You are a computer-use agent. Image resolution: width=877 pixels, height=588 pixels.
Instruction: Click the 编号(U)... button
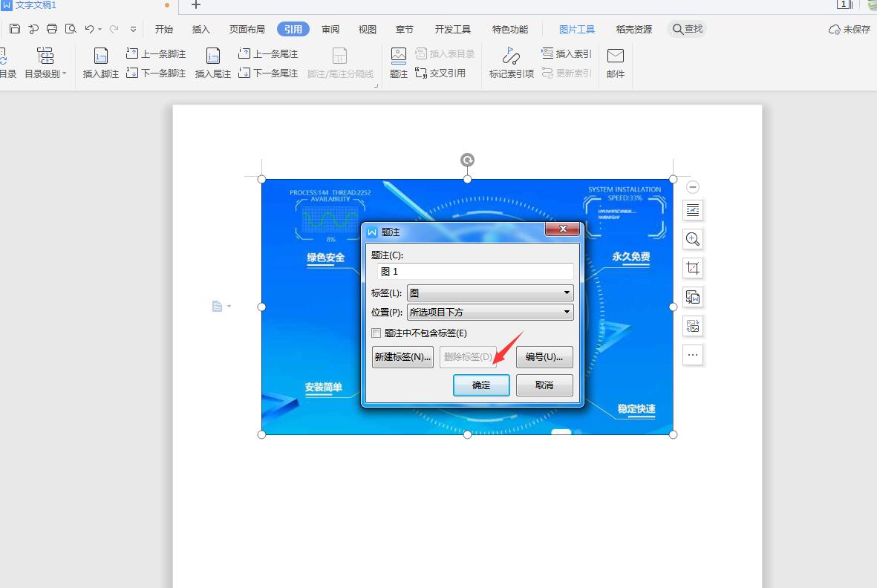click(x=544, y=356)
